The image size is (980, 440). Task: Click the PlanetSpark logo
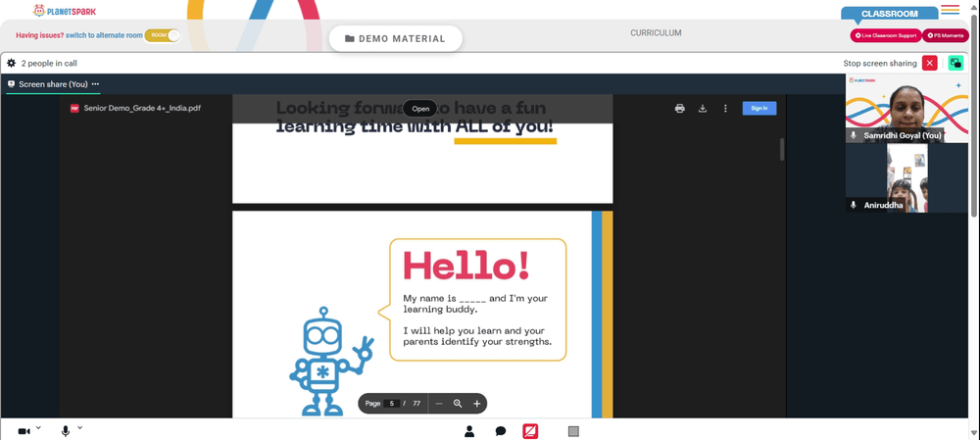pos(65,11)
